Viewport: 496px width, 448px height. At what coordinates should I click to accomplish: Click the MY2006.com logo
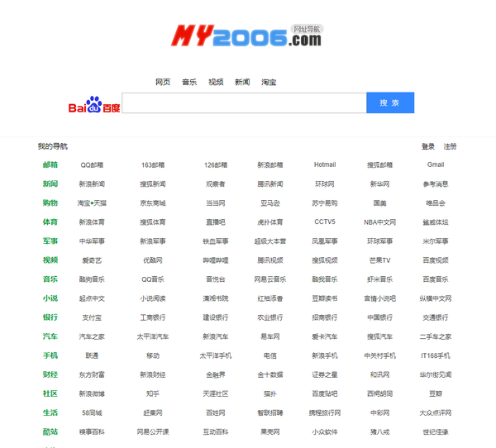[x=246, y=36]
